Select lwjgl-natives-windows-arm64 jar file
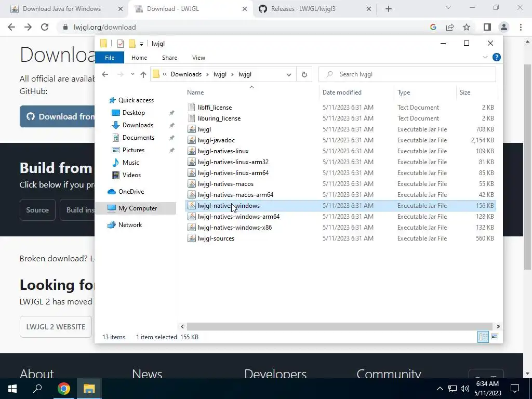Image resolution: width=532 pixels, height=399 pixels. (x=238, y=217)
